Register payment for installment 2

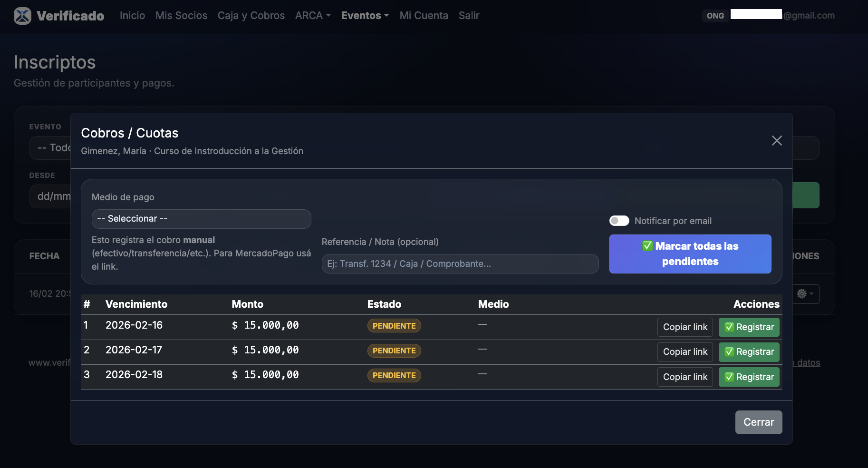pos(749,352)
